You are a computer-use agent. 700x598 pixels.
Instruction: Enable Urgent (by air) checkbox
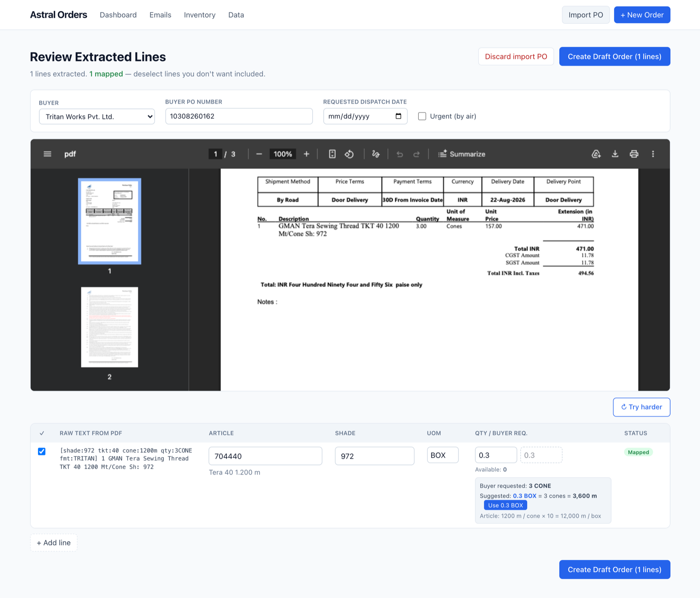[422, 116]
